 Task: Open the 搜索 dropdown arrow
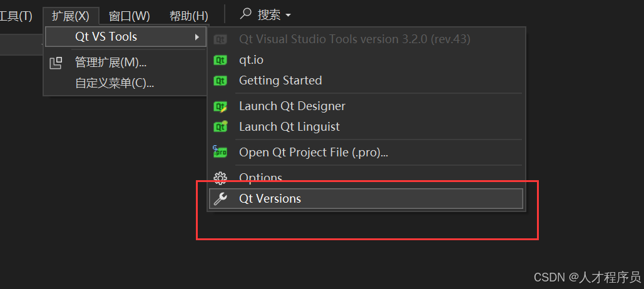point(288,15)
